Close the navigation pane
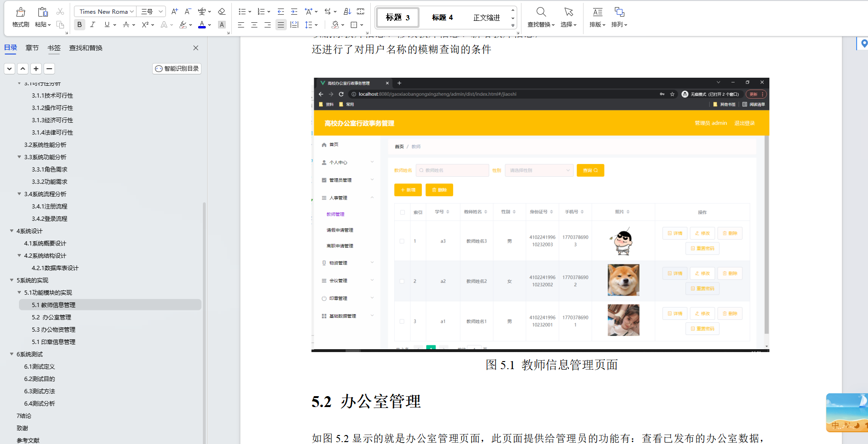Viewport: 868px width, 444px height. pyautogui.click(x=196, y=48)
